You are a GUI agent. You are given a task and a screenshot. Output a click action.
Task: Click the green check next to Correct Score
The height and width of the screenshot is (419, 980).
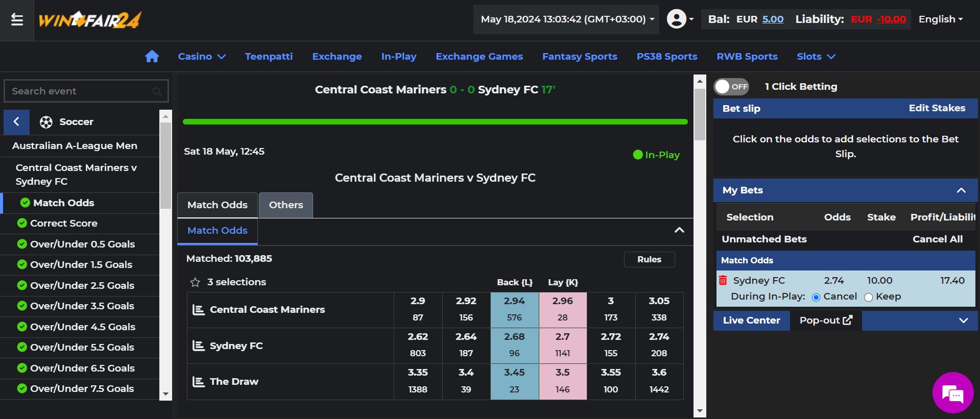22,223
